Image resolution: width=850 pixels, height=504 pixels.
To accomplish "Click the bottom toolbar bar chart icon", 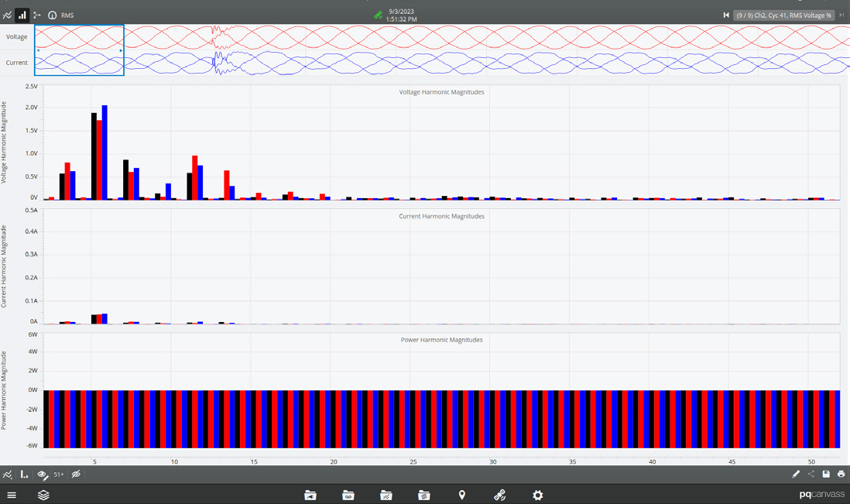I will 24,475.
